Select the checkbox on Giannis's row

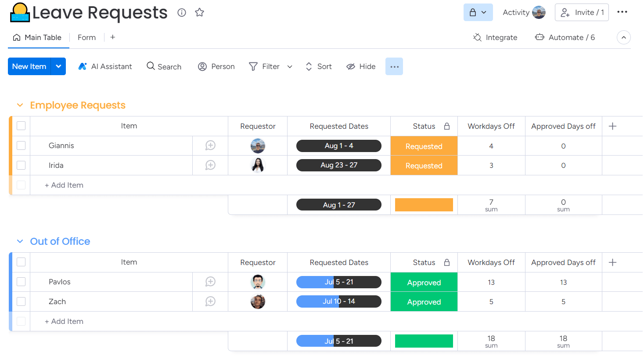(21, 145)
